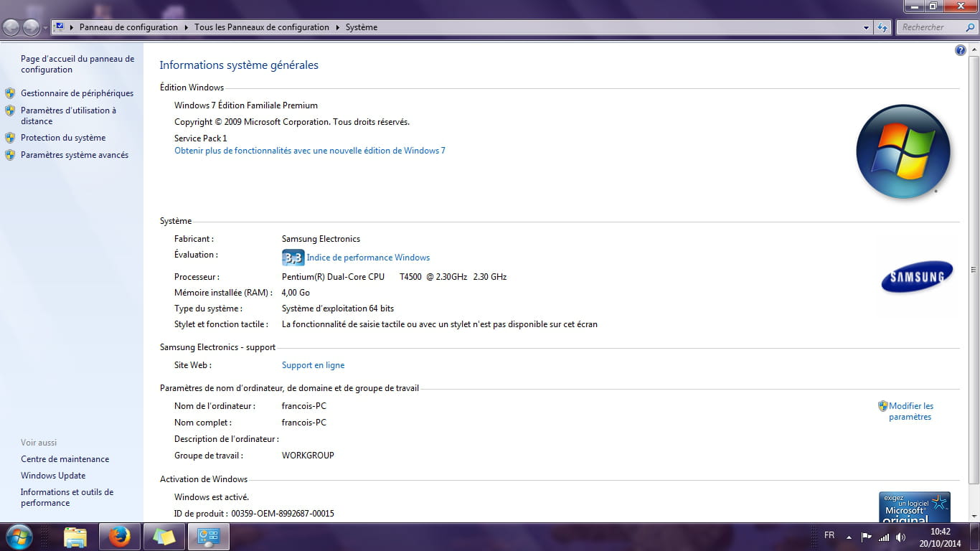980x551 pixels.
Task: Click the 4,00 Go memory value
Action: click(x=296, y=293)
